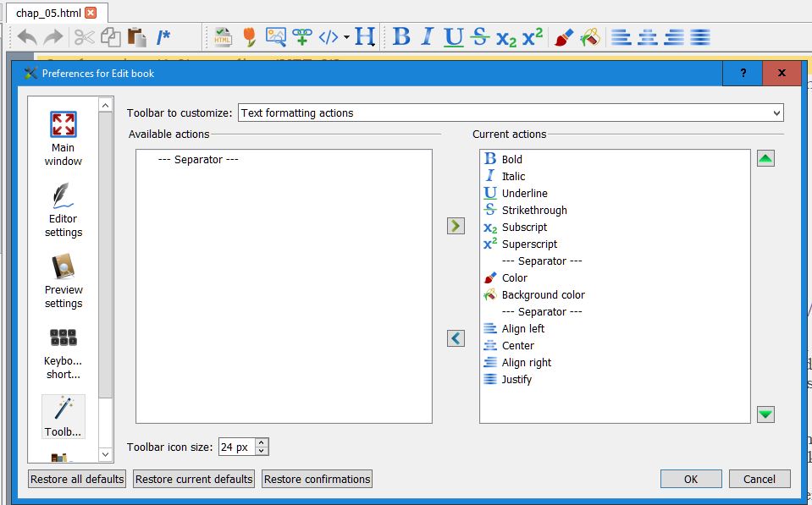
Task: Select separator above Color in Current actions
Action: click(x=615, y=261)
